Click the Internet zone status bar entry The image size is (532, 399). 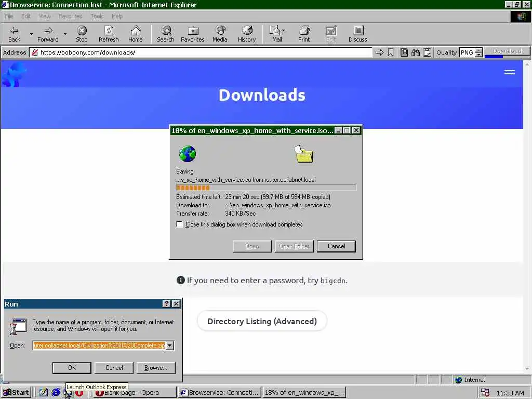coord(470,380)
